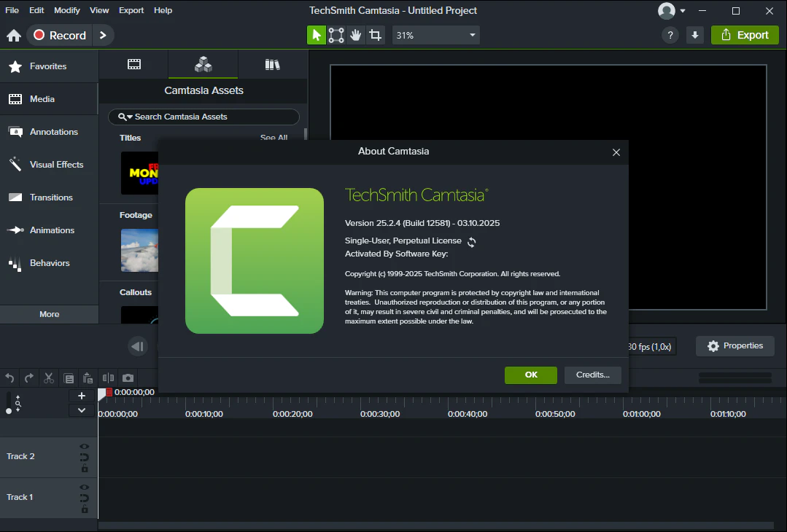Image resolution: width=787 pixels, height=532 pixels.
Task: Select the Transform handles tool
Action: (336, 35)
